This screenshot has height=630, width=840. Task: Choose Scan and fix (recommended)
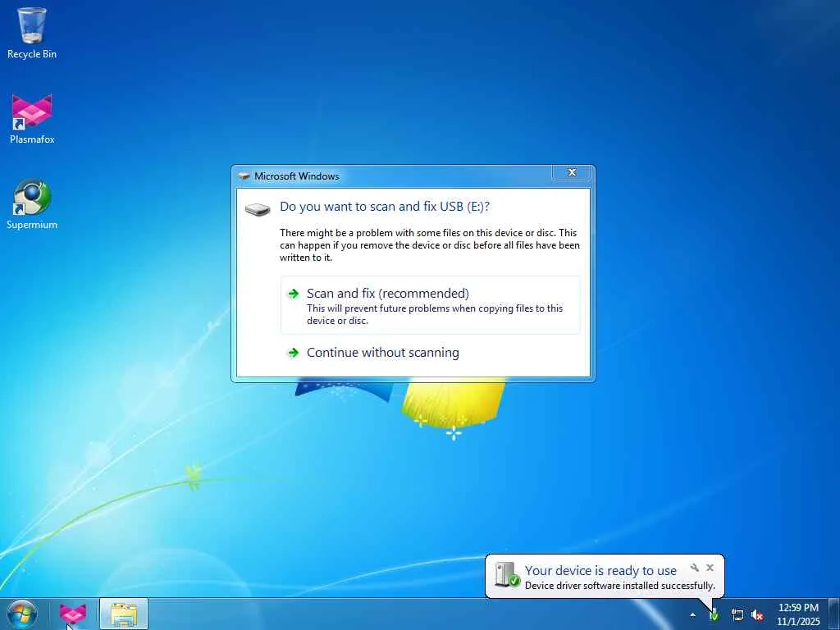tap(430, 305)
